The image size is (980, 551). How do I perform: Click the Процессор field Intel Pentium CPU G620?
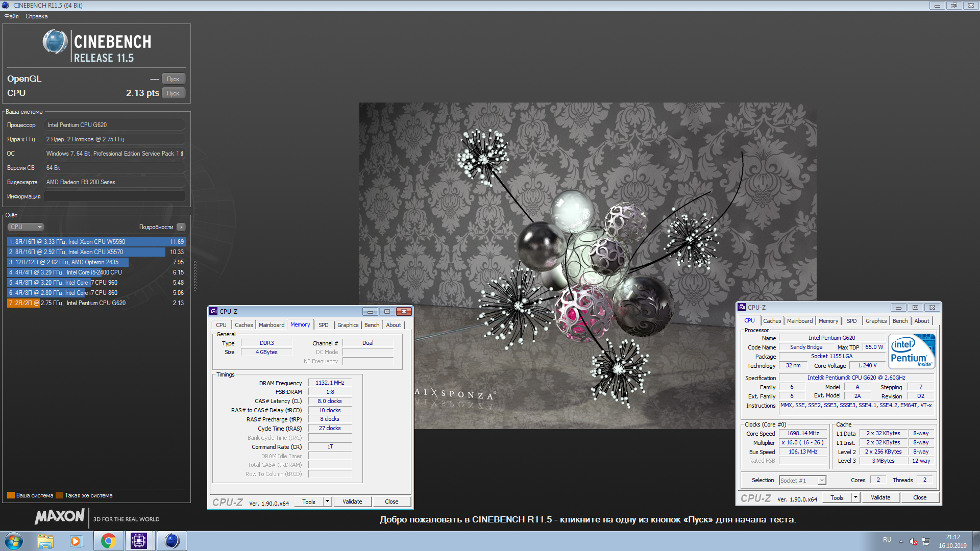click(115, 125)
